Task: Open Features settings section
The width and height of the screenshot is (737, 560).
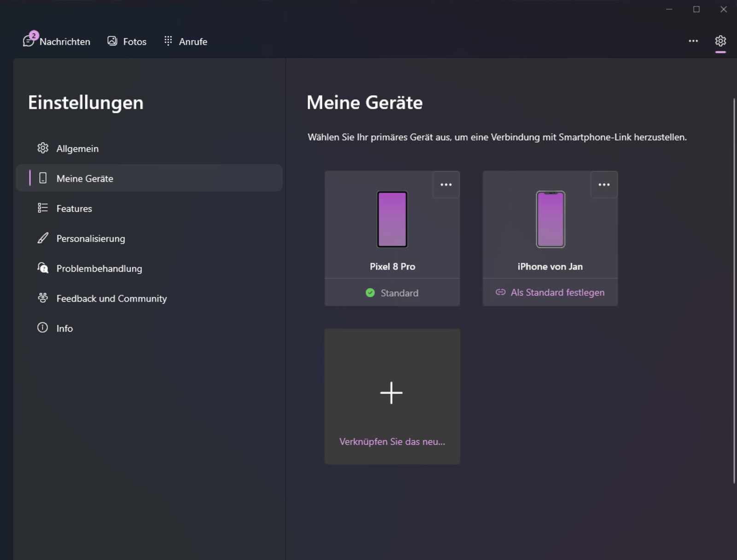Action: (74, 209)
